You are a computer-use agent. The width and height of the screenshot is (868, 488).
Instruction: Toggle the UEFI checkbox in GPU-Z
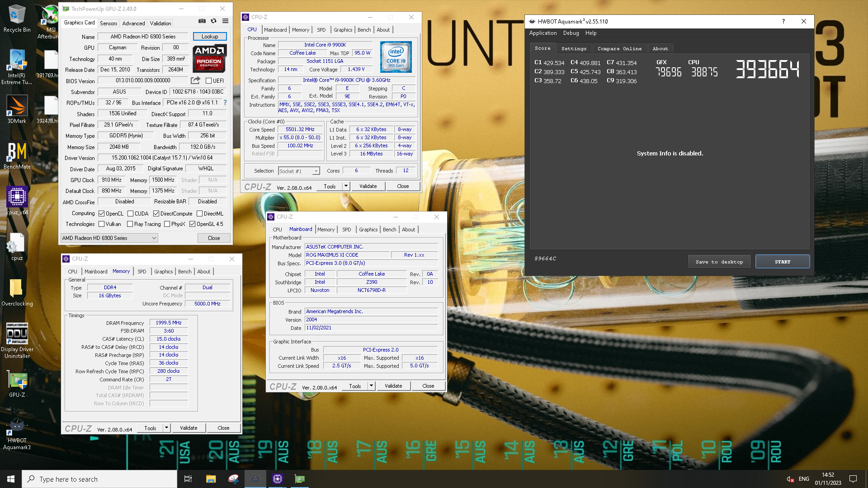208,81
